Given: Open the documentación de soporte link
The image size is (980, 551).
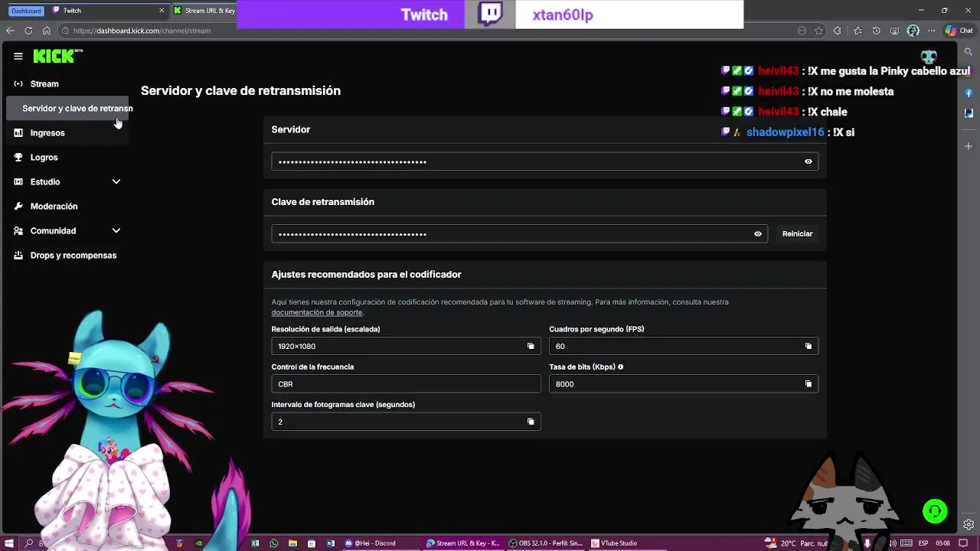Looking at the screenshot, I should [x=317, y=312].
